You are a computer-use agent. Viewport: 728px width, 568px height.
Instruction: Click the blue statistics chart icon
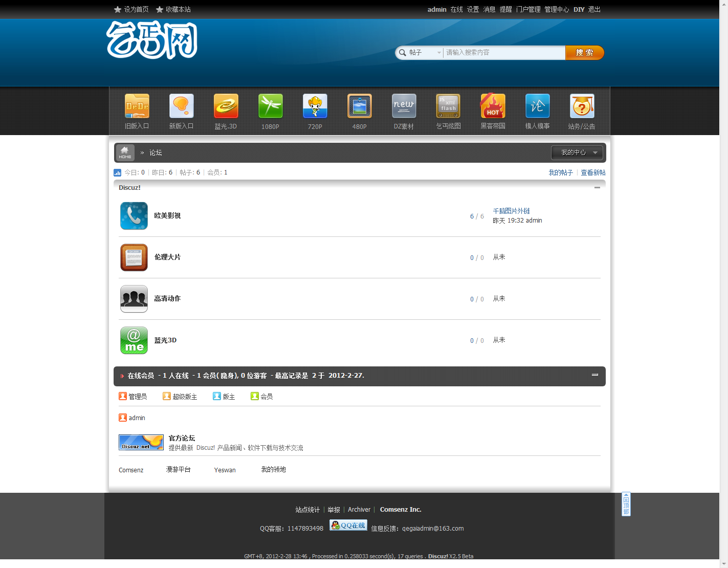click(118, 172)
